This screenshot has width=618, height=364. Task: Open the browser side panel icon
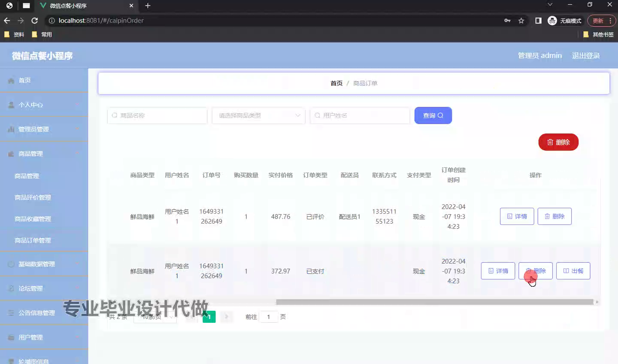[538, 21]
